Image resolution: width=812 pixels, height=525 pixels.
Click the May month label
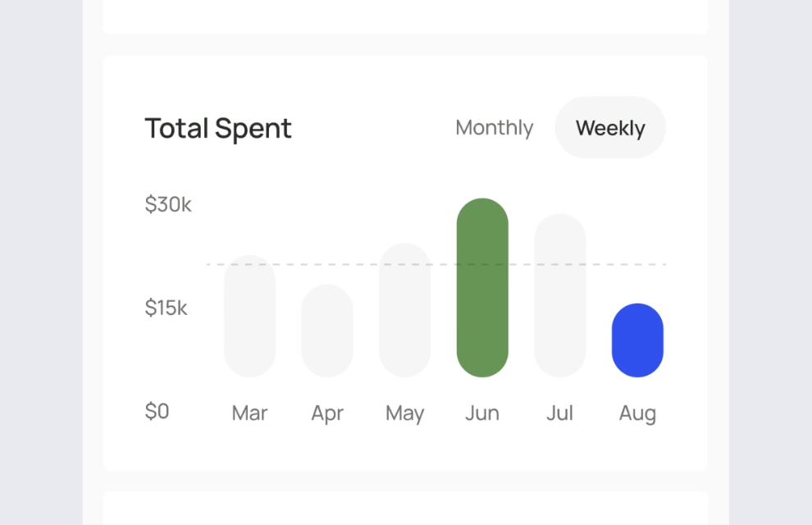pos(404,413)
